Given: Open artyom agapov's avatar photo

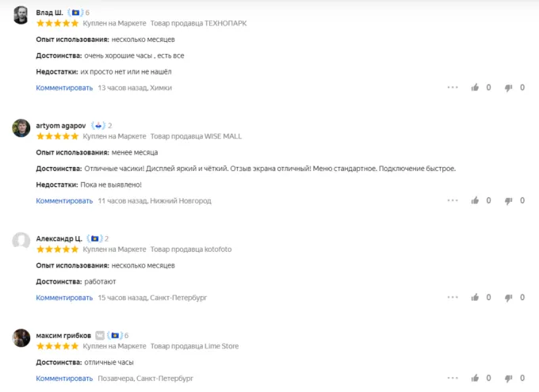Looking at the screenshot, I should [x=21, y=129].
